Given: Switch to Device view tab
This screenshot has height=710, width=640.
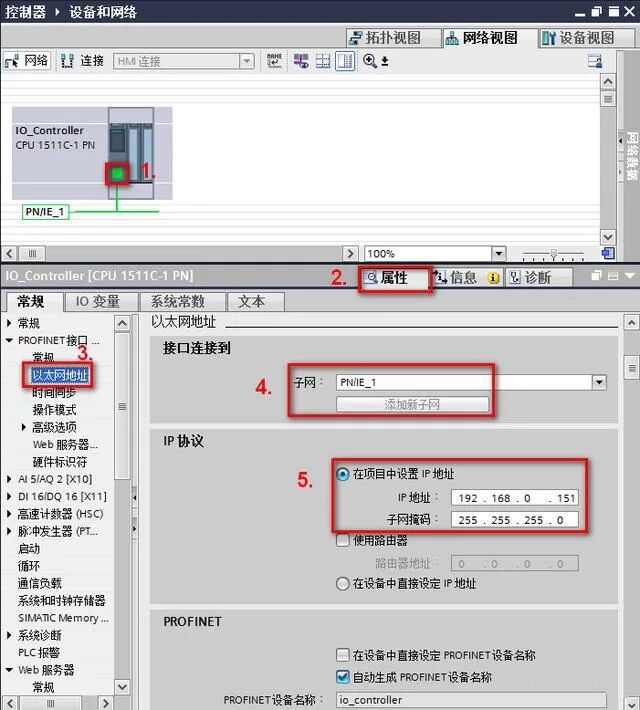Looking at the screenshot, I should (x=587, y=38).
